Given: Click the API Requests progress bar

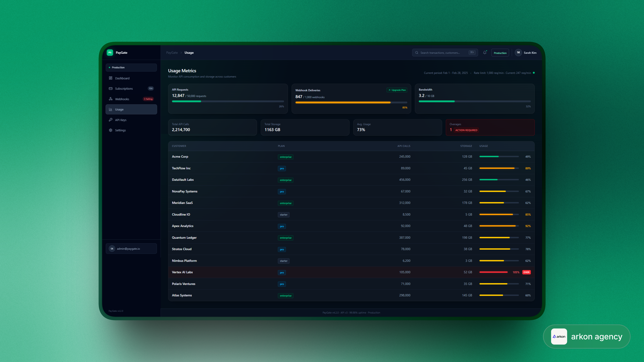Looking at the screenshot, I should point(228,101).
